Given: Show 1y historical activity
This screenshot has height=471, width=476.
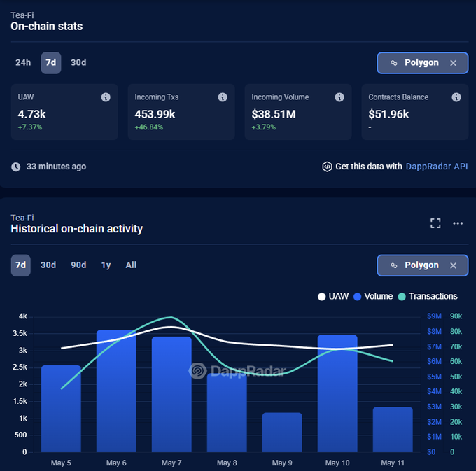Looking at the screenshot, I should pyautogui.click(x=106, y=265).
